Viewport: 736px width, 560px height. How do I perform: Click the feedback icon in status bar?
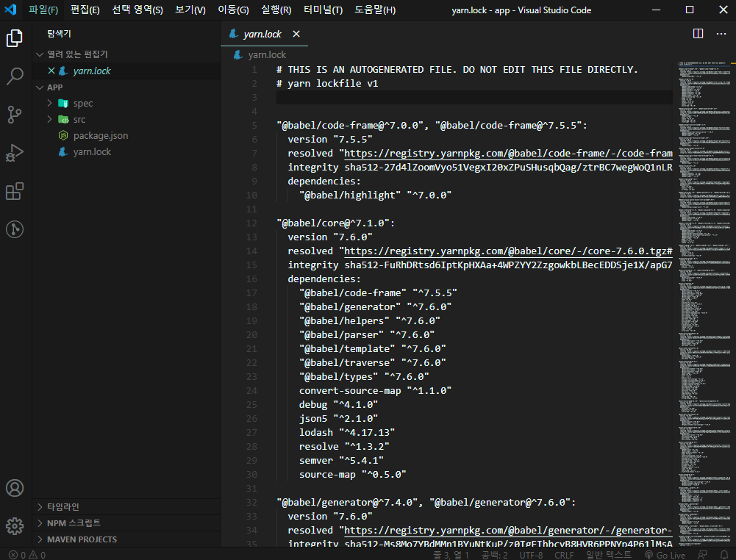(702, 555)
